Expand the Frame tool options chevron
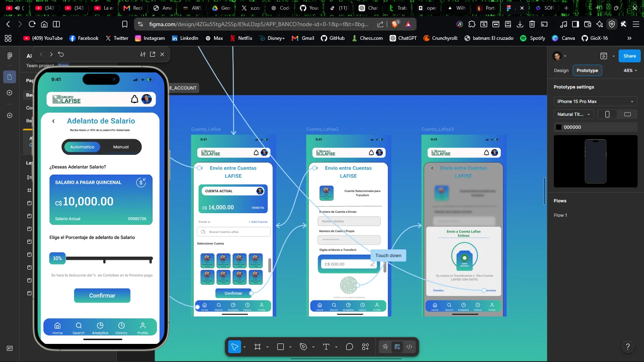 coord(267,347)
